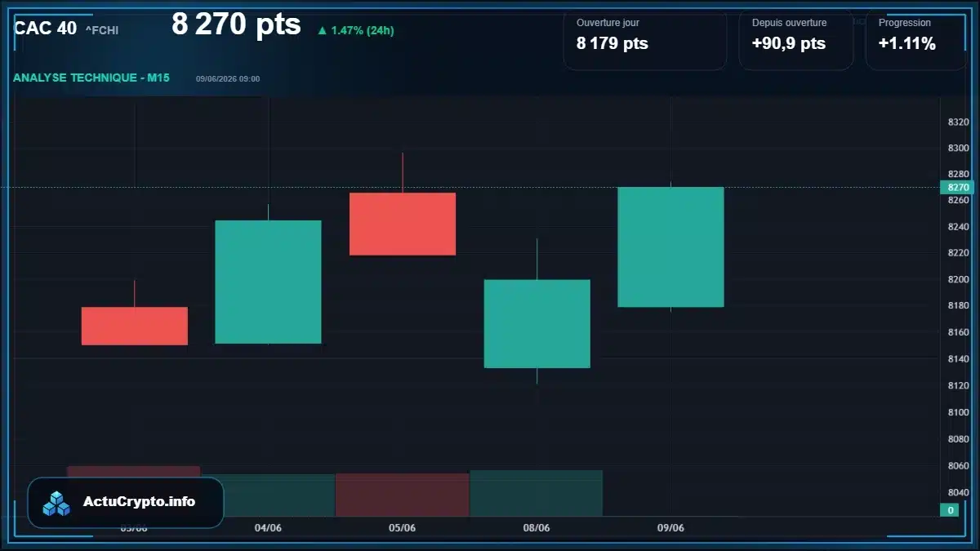Click the ^FCHI ticker symbol
Image resolution: width=980 pixels, height=551 pixels.
point(102,30)
